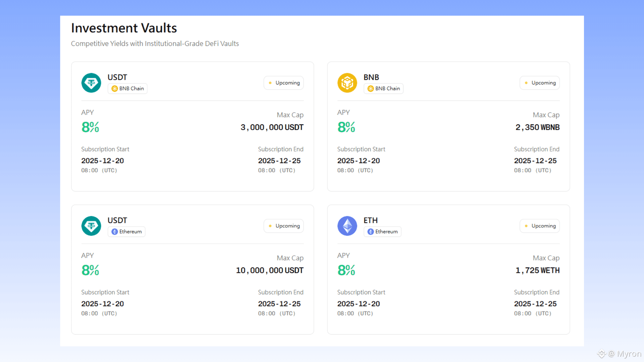This screenshot has height=362, width=644.
Task: Click Ethereum badge under ETH title
Action: [x=382, y=232]
